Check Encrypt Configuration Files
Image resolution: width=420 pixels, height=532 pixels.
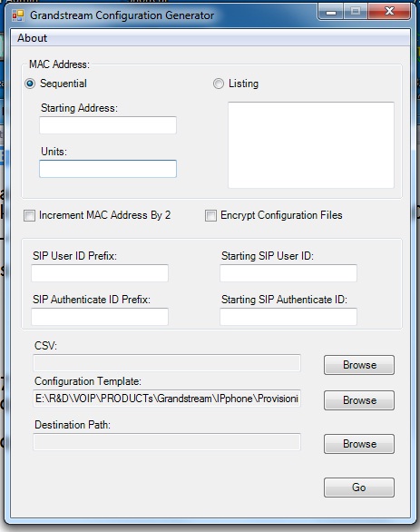tap(210, 215)
